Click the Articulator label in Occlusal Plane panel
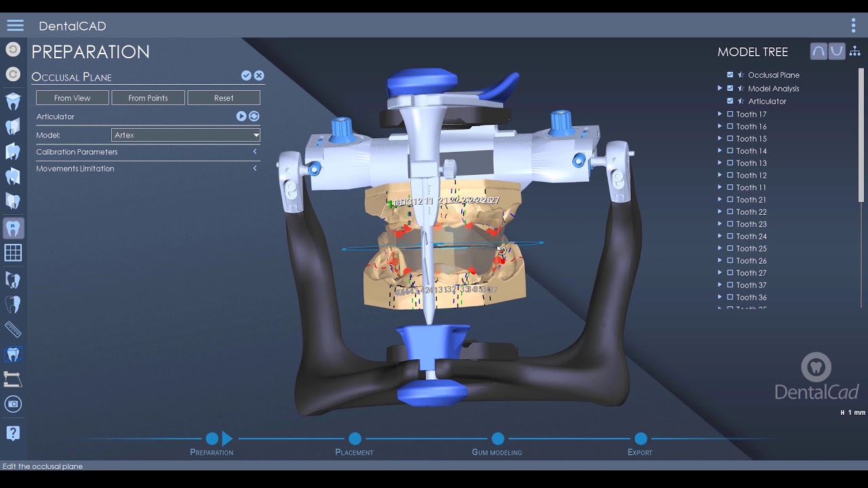868x488 pixels. (56, 117)
